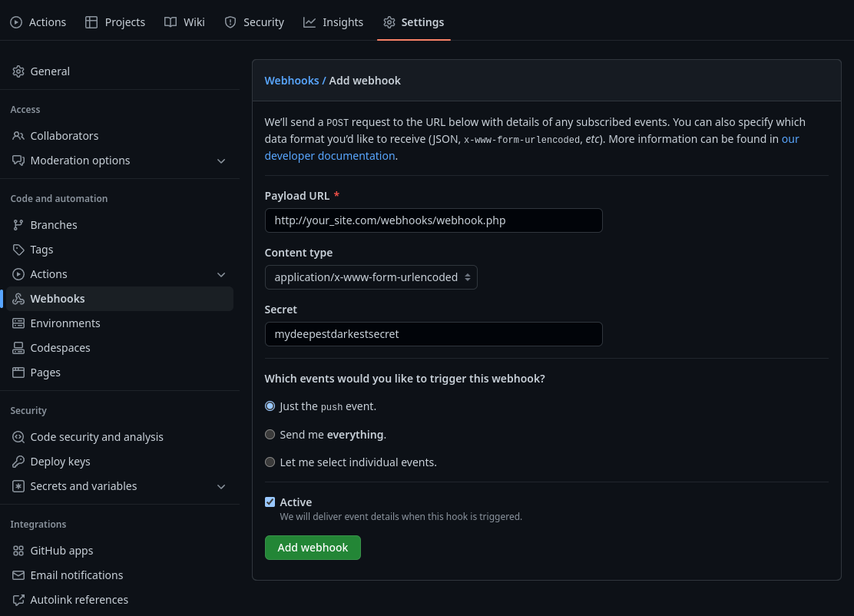Expand the sidebar Actions chevron
This screenshot has width=854, height=616.
221,274
